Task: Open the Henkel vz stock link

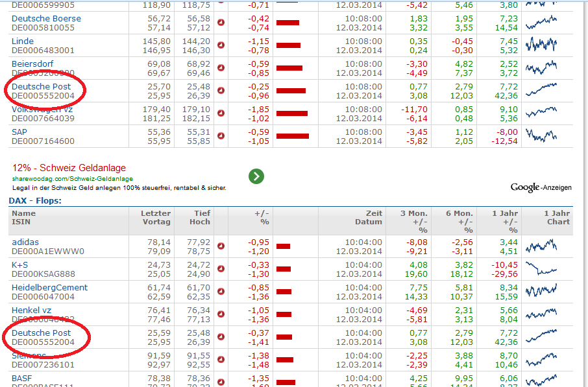Action: (32, 311)
